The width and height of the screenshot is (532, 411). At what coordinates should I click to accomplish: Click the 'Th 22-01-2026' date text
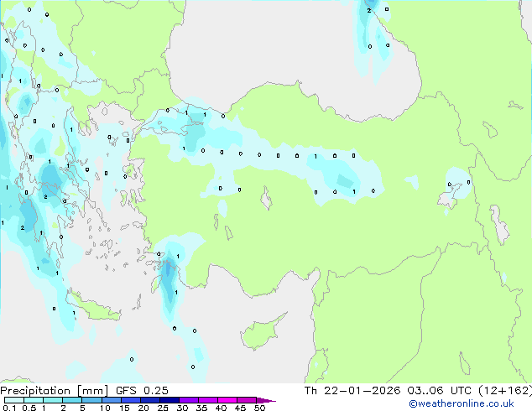pyautogui.click(x=352, y=391)
